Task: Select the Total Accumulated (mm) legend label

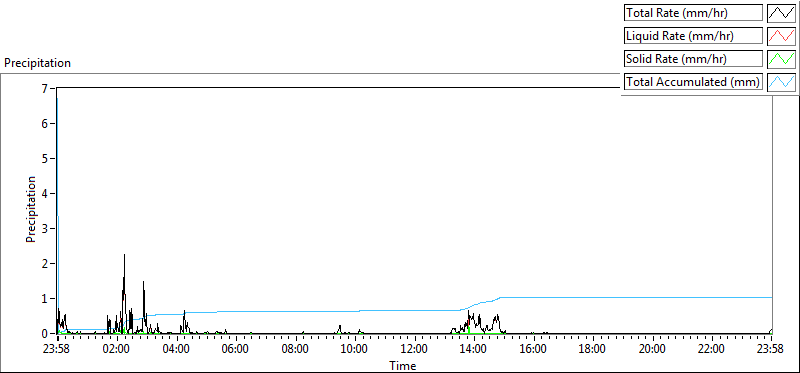Action: 693,82
